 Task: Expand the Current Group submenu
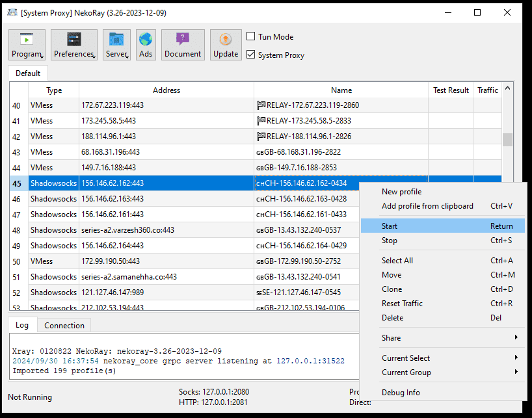click(443, 372)
